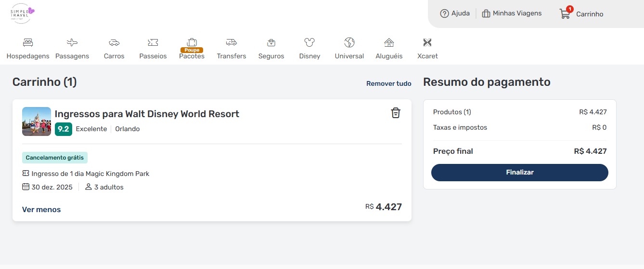Select the Passeios ticket icon
Viewport: 644px width, 269px height.
click(153, 42)
